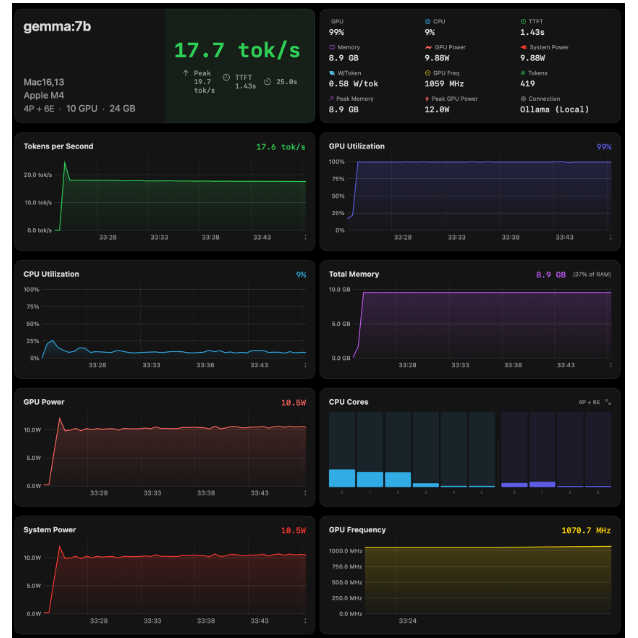
Task: Click the 17.6 tok/s value on Tokens chart
Action: point(281,147)
